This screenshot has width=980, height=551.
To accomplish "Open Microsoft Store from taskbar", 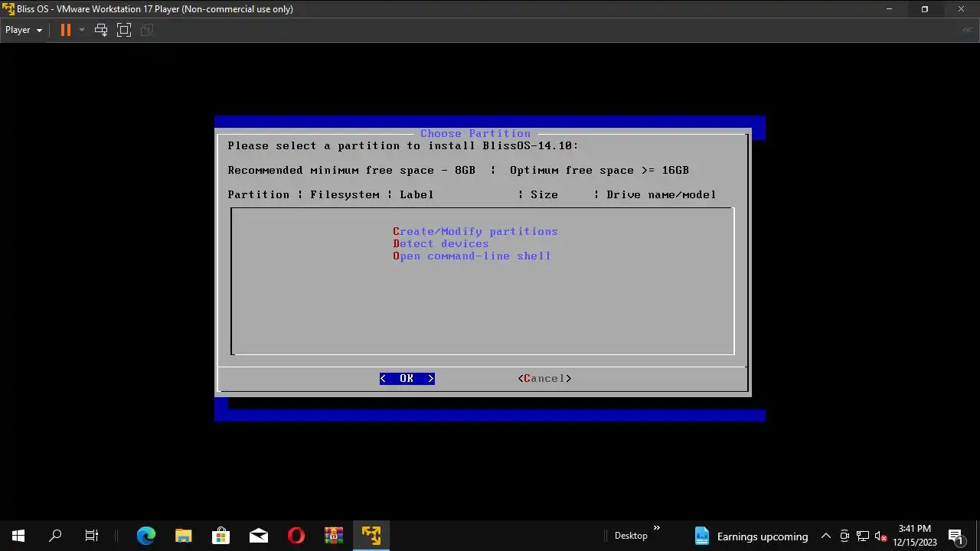I will [220, 536].
